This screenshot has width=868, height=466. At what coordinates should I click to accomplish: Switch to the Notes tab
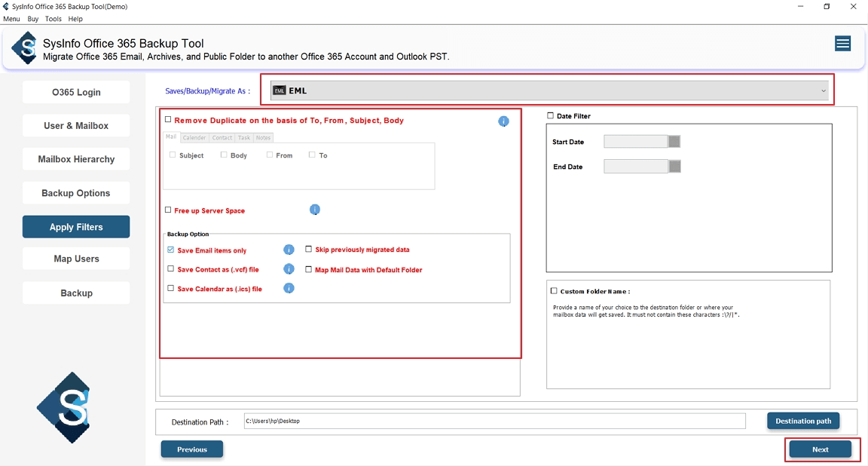[263, 137]
